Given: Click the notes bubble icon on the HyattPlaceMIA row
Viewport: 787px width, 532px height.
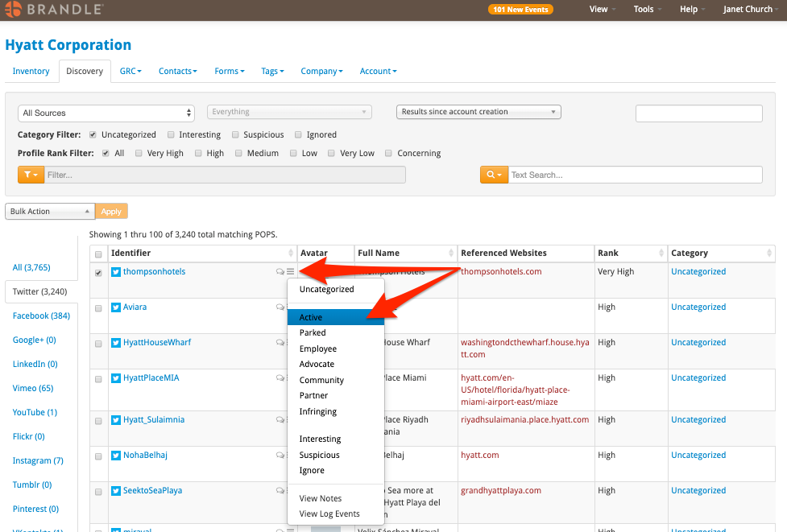Looking at the screenshot, I should coord(280,377).
